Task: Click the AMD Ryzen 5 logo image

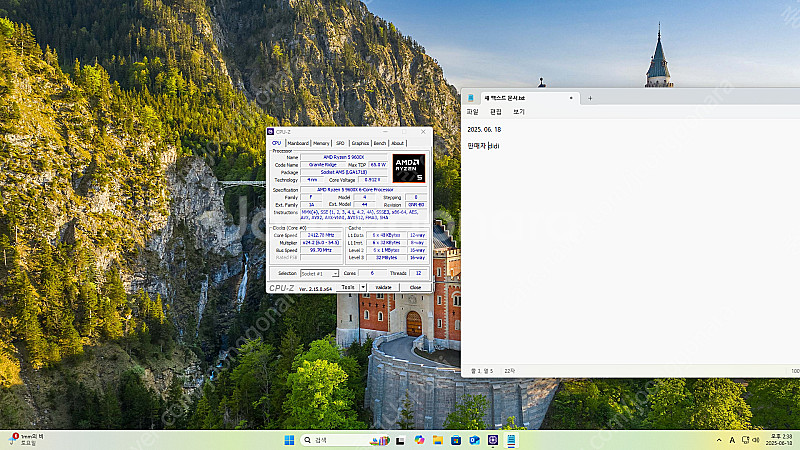Action: pyautogui.click(x=409, y=168)
